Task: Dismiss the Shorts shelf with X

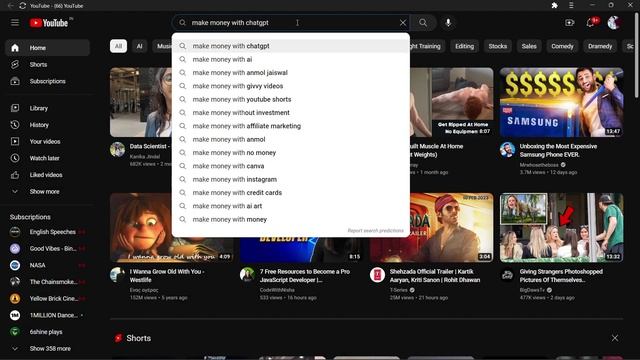Action: click(x=615, y=338)
